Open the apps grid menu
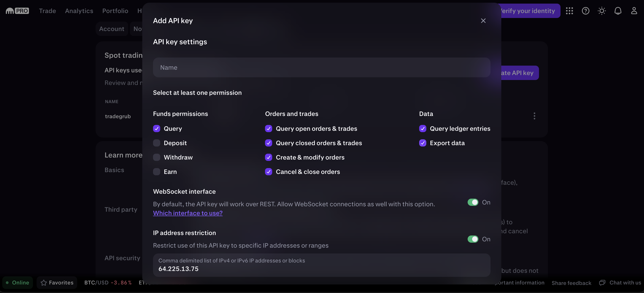This screenshot has height=293, width=644. click(569, 11)
